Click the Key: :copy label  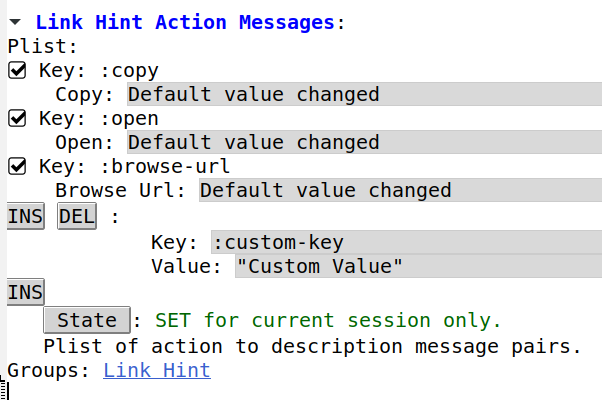click(x=99, y=71)
